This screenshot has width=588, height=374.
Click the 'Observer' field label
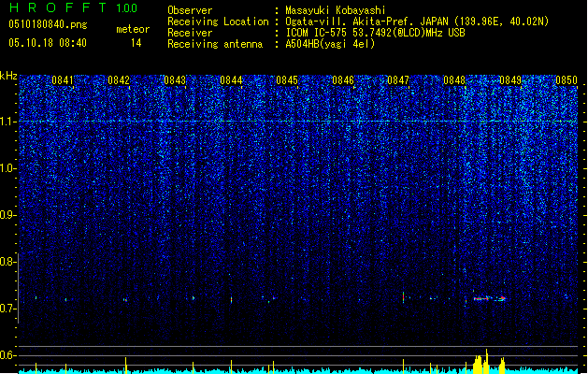[x=190, y=10]
